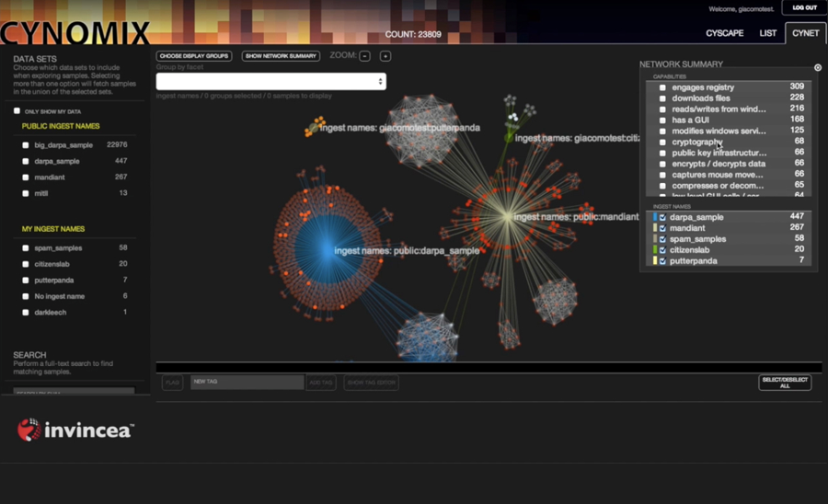Click the Cynomix logo
This screenshot has width=828, height=504.
pyautogui.click(x=75, y=35)
